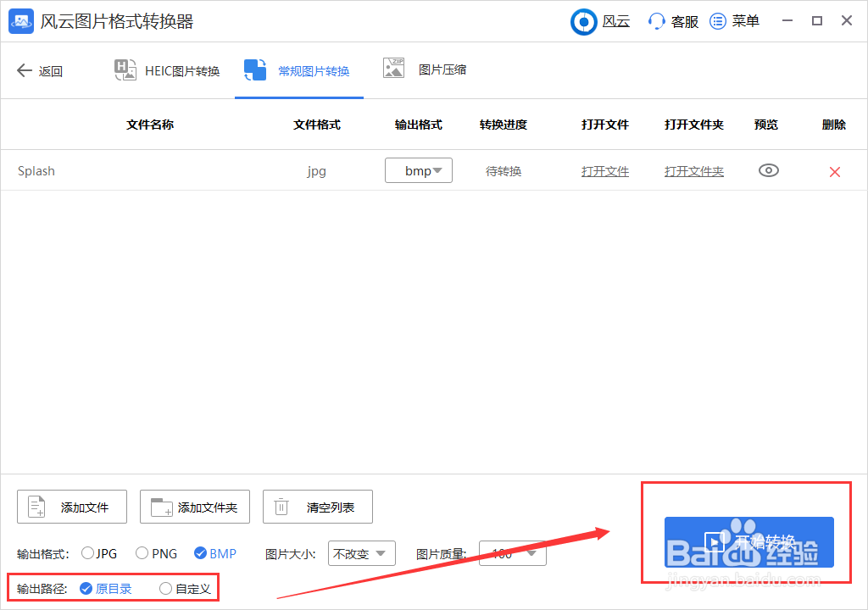Delete Splash with the red X
Image resolution: width=868 pixels, height=610 pixels.
coord(834,170)
